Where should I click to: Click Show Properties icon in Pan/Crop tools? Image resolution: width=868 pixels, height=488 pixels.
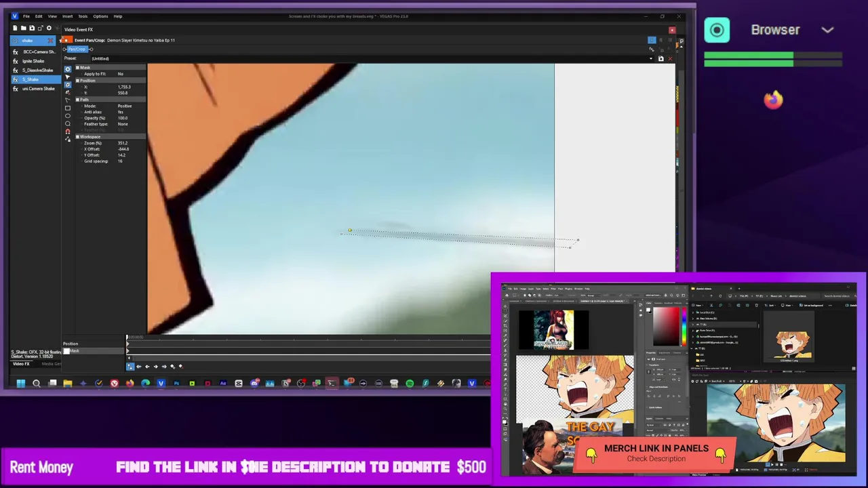point(67,69)
